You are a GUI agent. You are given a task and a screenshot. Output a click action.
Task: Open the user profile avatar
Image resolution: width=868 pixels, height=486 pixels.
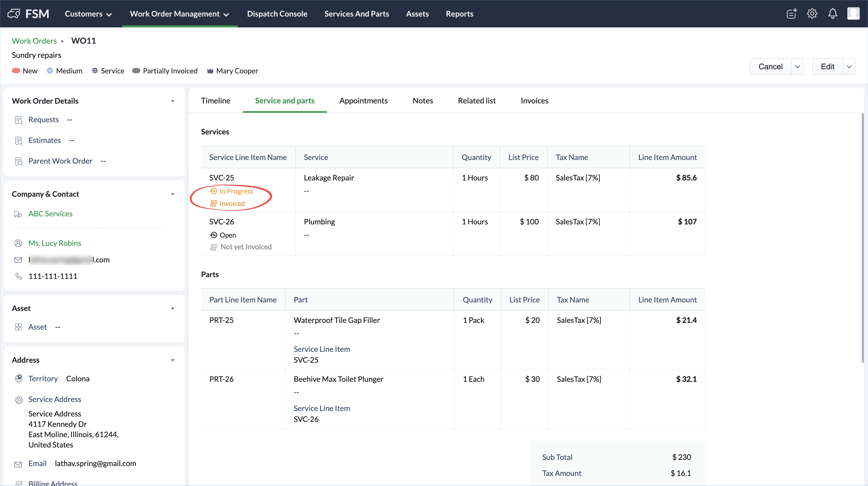click(x=853, y=14)
